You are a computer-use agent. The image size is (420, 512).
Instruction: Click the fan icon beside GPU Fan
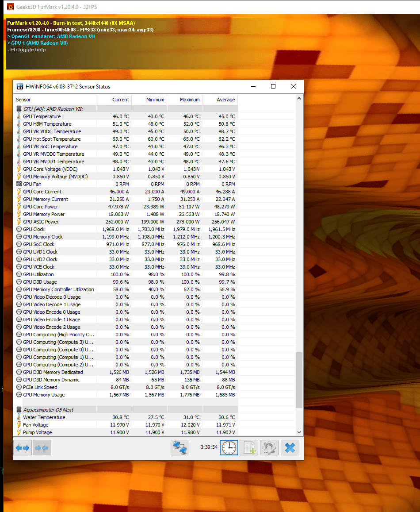click(19, 184)
